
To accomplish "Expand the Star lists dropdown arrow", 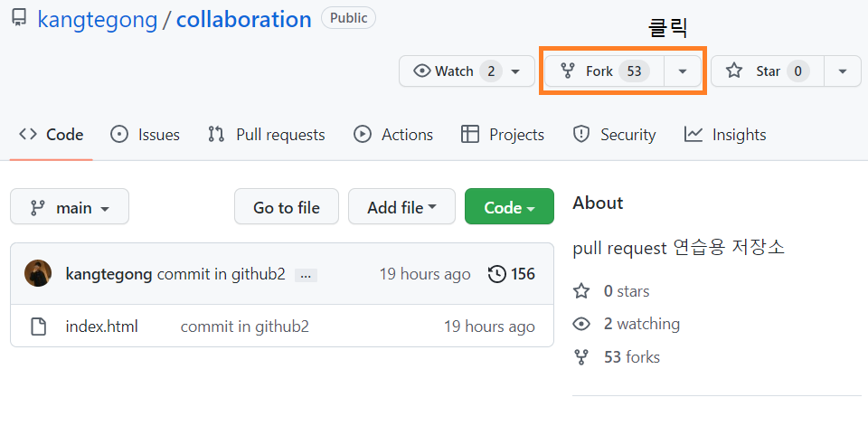I will 843,71.
